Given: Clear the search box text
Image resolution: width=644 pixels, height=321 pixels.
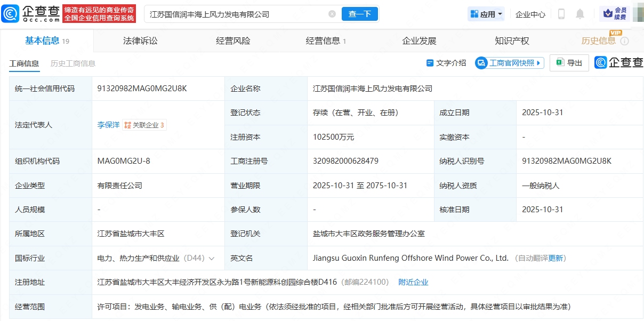Looking at the screenshot, I should [x=332, y=14].
